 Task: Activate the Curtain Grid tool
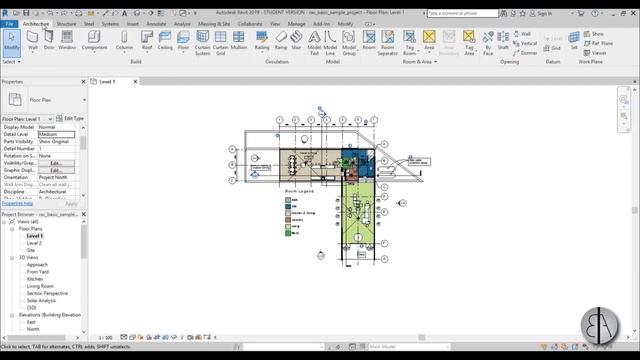(x=220, y=42)
